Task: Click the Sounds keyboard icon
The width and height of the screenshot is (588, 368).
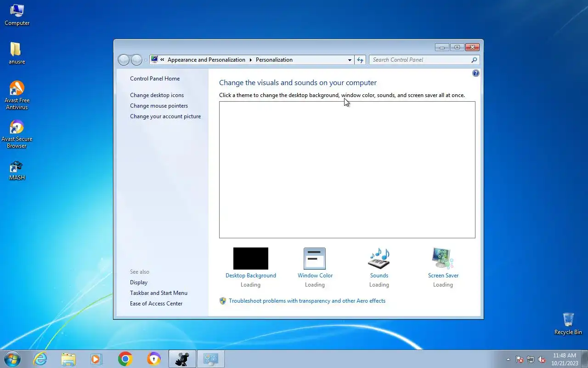Action: click(x=379, y=259)
